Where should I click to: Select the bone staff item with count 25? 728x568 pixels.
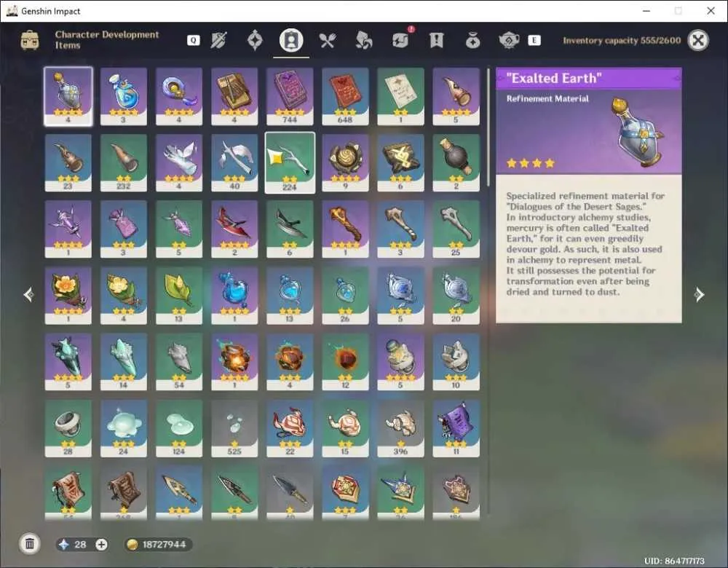(x=456, y=229)
